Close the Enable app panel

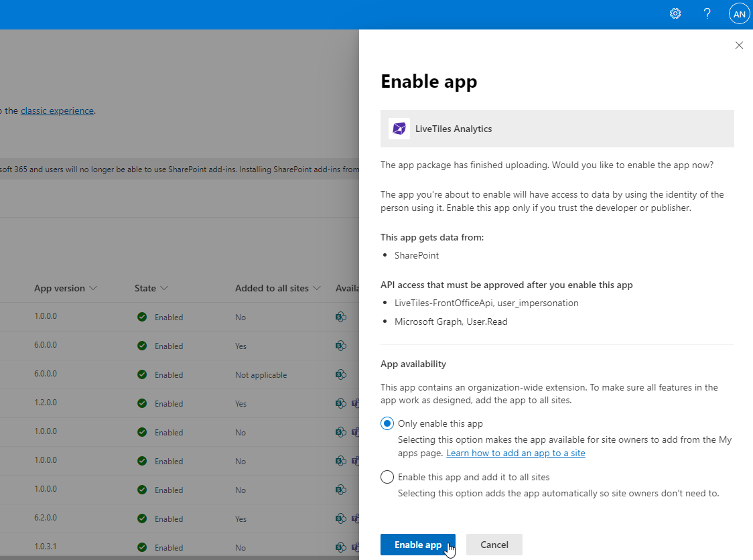(x=739, y=45)
